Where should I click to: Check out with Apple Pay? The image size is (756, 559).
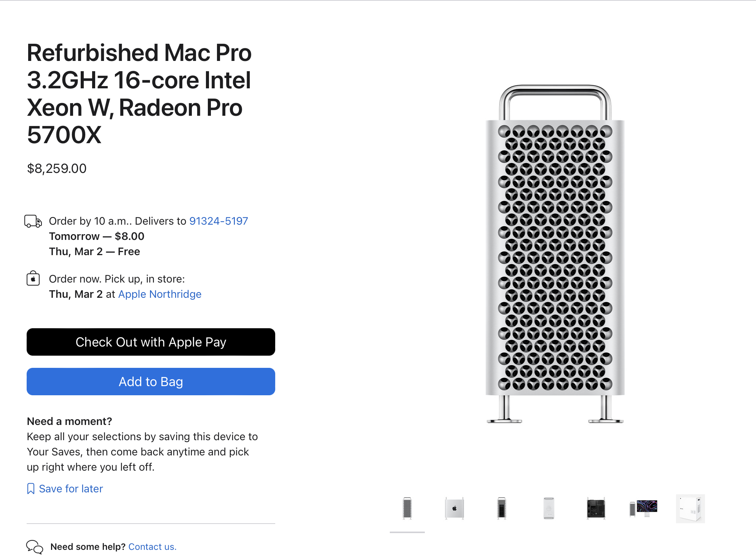click(x=151, y=342)
